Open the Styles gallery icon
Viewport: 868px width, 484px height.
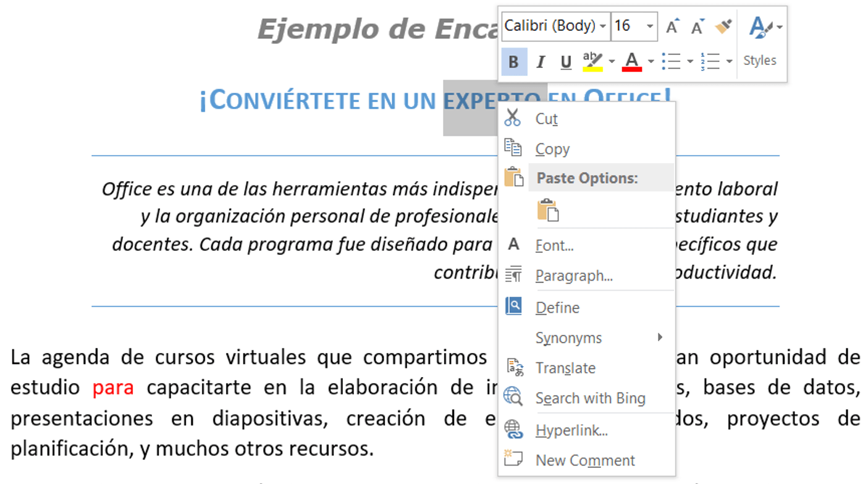pos(760,27)
